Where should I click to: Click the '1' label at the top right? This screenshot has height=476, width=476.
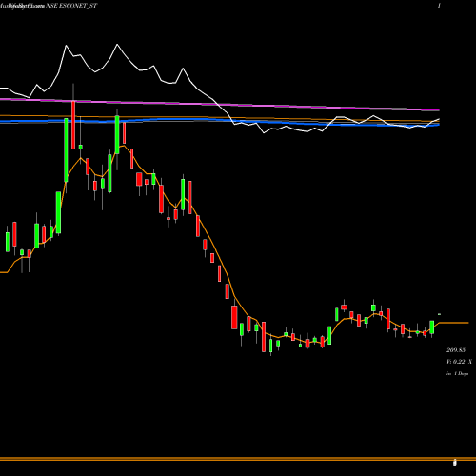[x=439, y=6]
